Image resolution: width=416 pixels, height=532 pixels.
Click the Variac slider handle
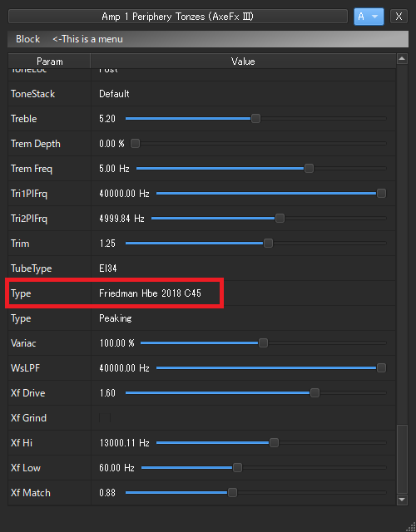263,343
